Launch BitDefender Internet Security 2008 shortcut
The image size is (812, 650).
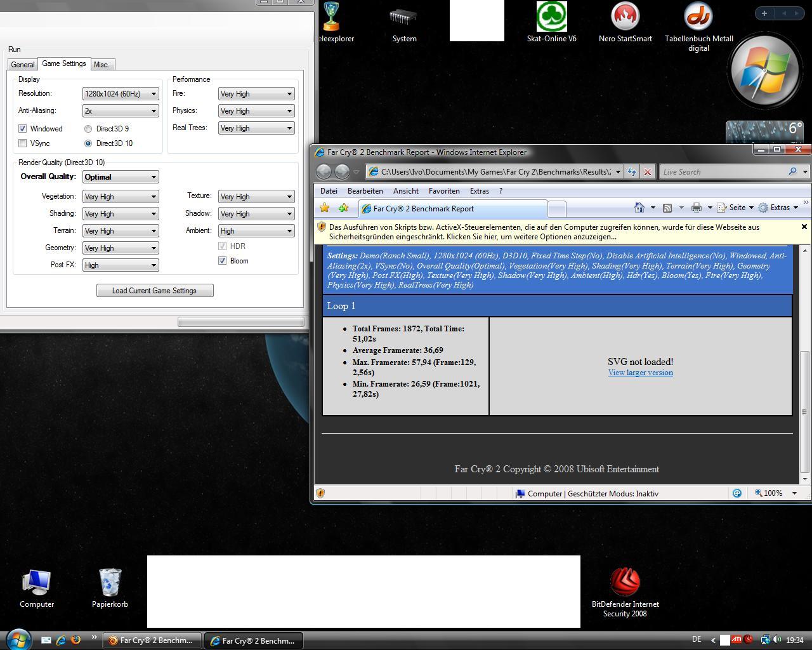(x=625, y=592)
